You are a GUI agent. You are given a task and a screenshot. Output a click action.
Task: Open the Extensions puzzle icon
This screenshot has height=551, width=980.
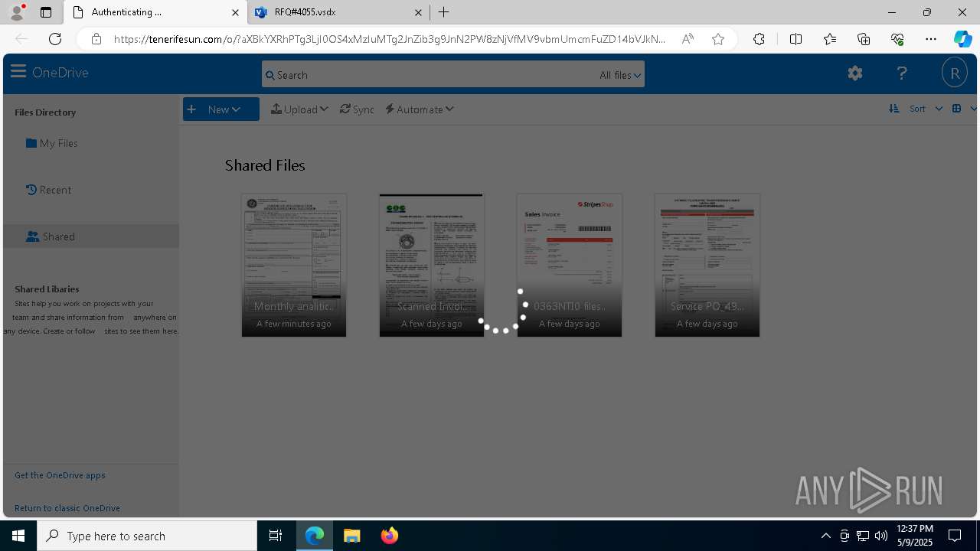pos(759,39)
